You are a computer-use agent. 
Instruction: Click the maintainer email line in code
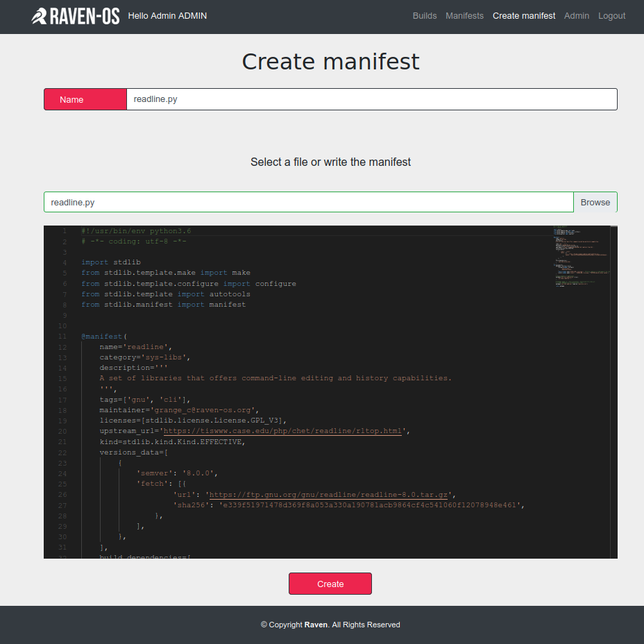point(179,410)
